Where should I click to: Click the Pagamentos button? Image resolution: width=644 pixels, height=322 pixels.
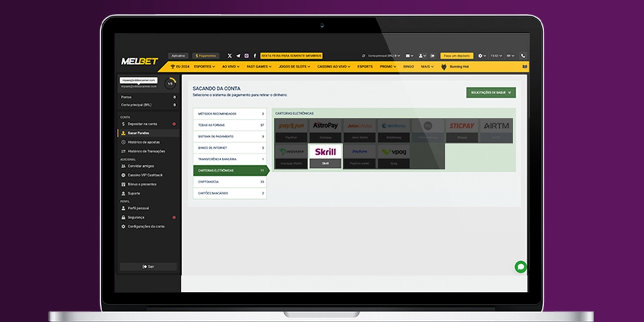pos(206,56)
